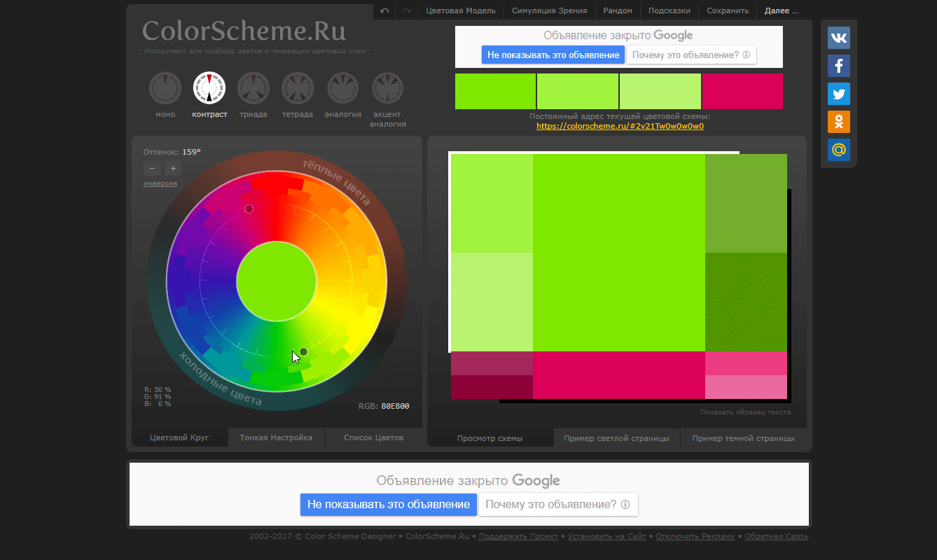This screenshot has height=560, width=937.
Task: Choose the тетрада scheme icon
Action: point(297,87)
